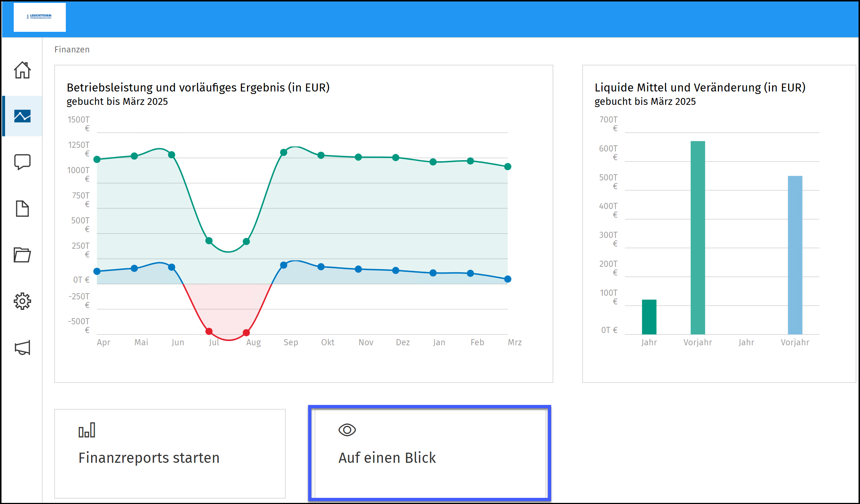Click the tall green first Vorjahr bar
860x504 pixels.
[698, 238]
